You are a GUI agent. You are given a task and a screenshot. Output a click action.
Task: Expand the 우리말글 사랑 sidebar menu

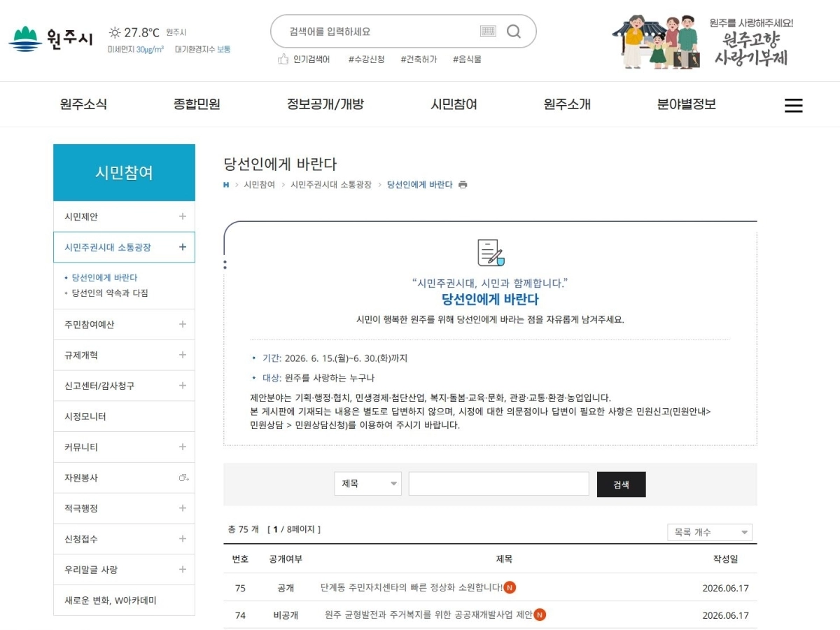(x=183, y=569)
